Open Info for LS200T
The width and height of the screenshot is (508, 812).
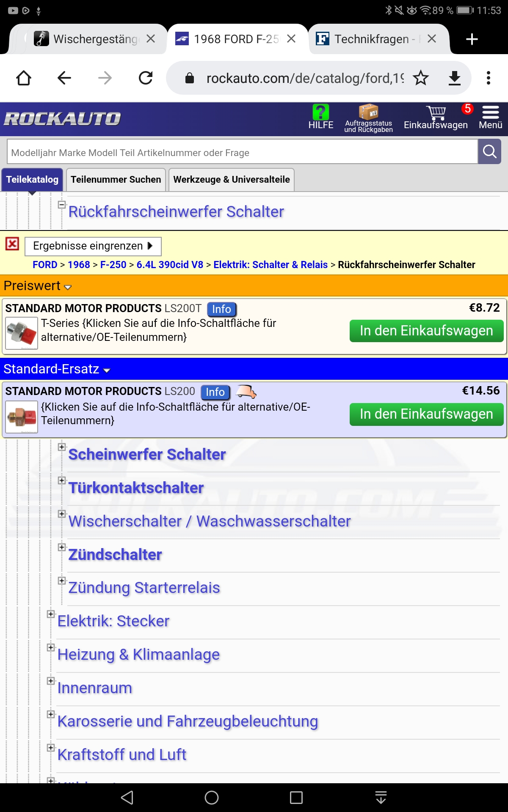pyautogui.click(x=221, y=309)
